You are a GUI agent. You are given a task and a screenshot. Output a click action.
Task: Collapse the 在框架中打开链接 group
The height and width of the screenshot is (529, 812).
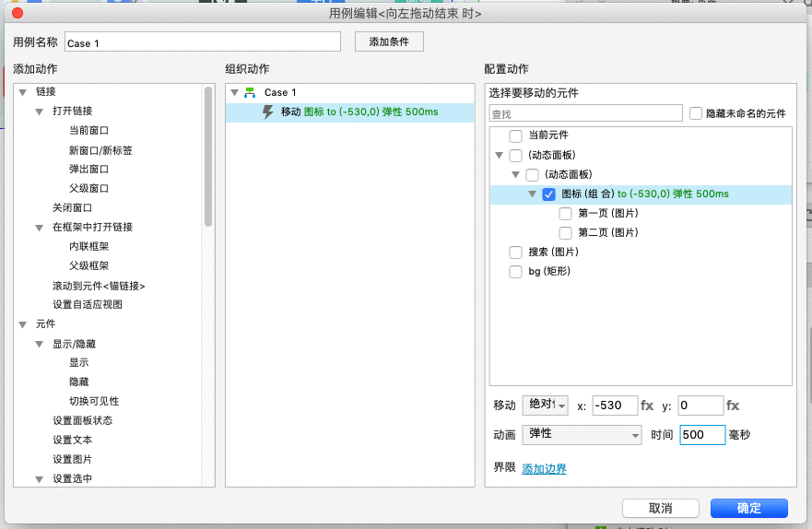click(40, 228)
